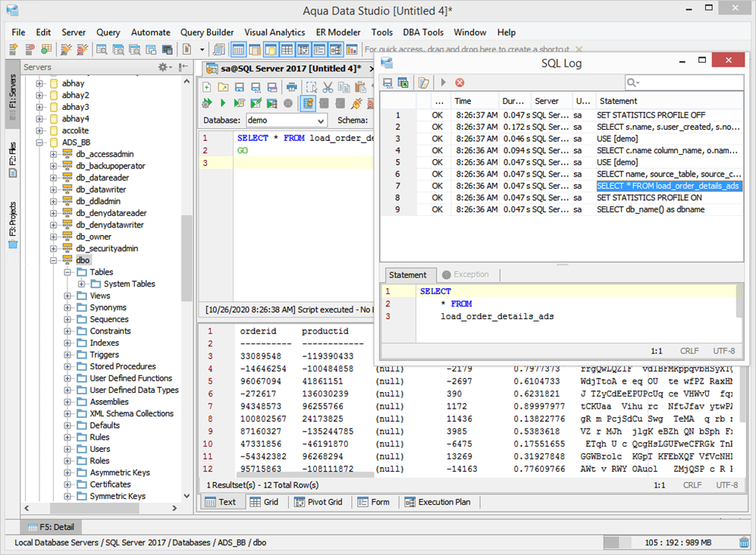Click Export to Excel icon in SQL Log

point(403,82)
